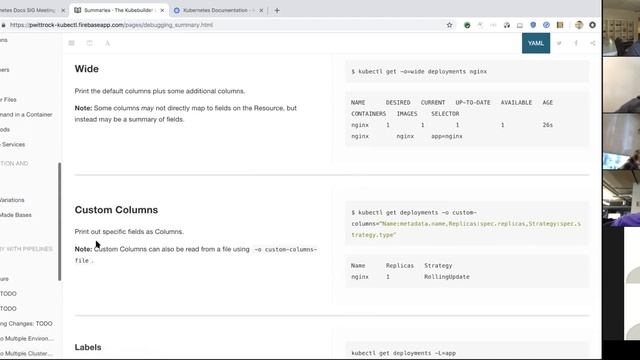Open the Chrome profile avatar
The width and height of the screenshot is (640, 360).
579,25
